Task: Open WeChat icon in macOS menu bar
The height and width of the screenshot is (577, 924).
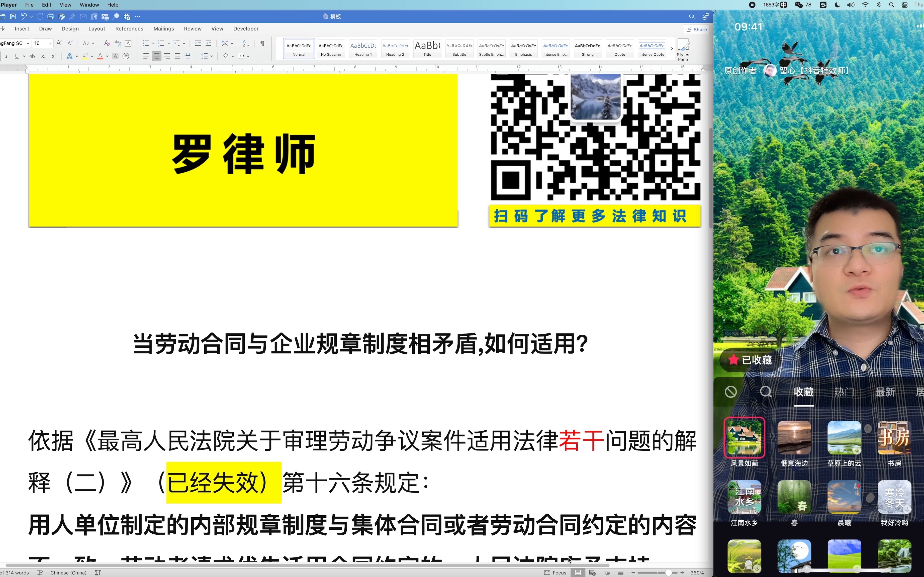Action: pyautogui.click(x=798, y=5)
